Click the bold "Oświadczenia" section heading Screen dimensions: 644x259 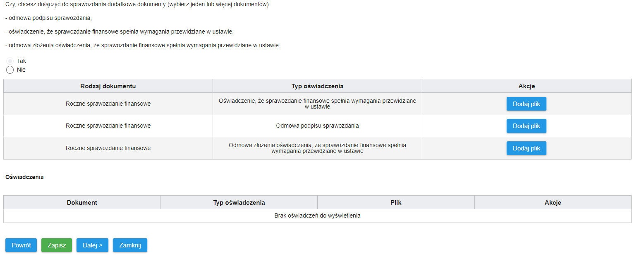24,177
